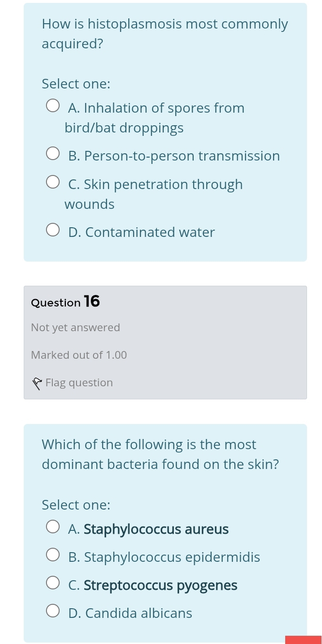
Task: Pick Candida albicans radio option
Action: [53, 612]
